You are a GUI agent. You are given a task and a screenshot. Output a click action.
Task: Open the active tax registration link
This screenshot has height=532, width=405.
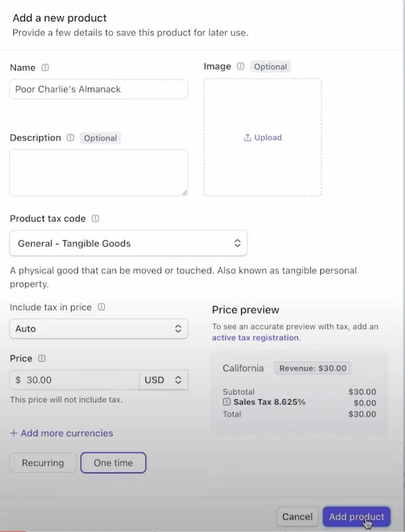pos(256,338)
